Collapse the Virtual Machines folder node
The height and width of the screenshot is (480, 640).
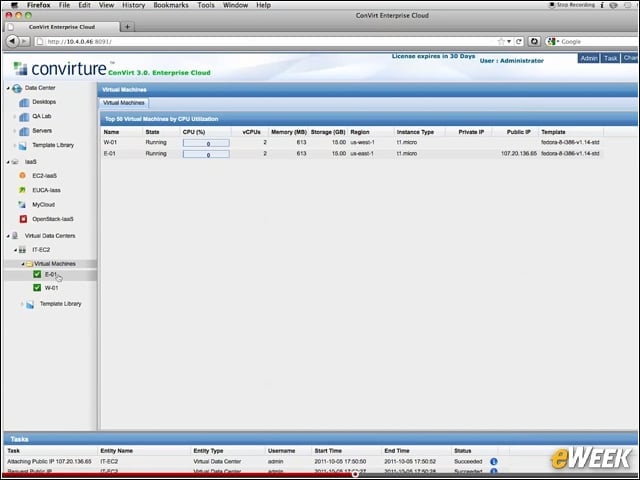(x=22, y=264)
